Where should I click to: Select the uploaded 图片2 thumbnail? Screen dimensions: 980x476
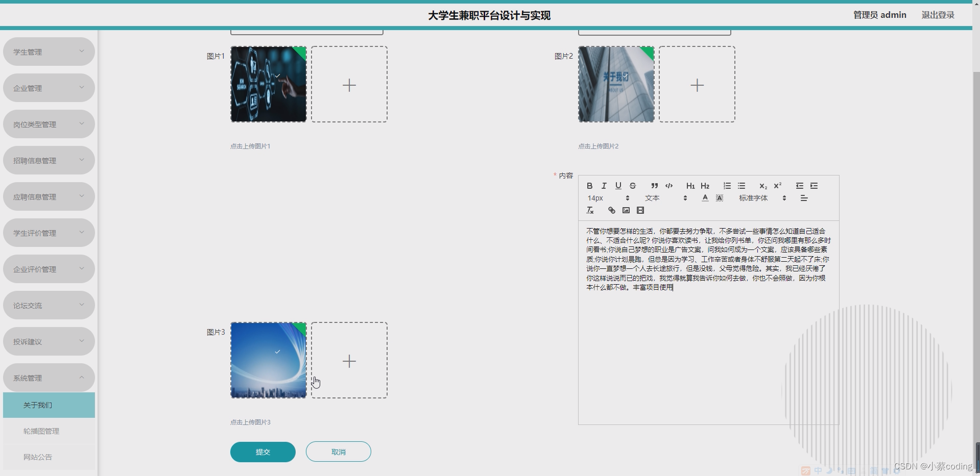[x=616, y=84]
